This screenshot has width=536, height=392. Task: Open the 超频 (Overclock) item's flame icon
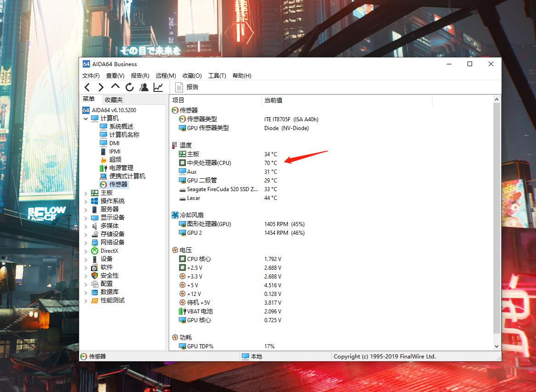[103, 159]
